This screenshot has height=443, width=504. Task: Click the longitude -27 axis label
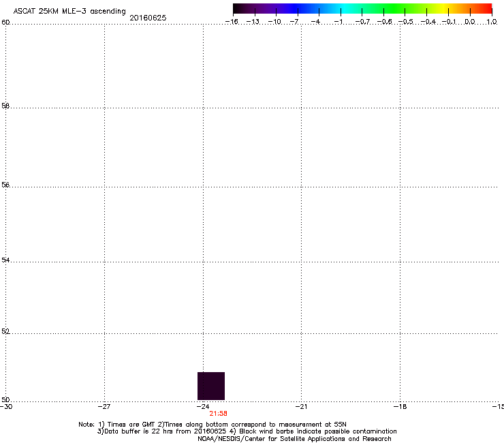point(104,407)
